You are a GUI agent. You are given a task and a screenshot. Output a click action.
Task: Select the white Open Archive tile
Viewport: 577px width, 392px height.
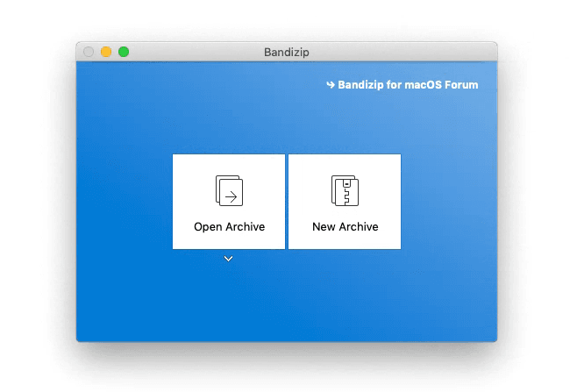[229, 202]
